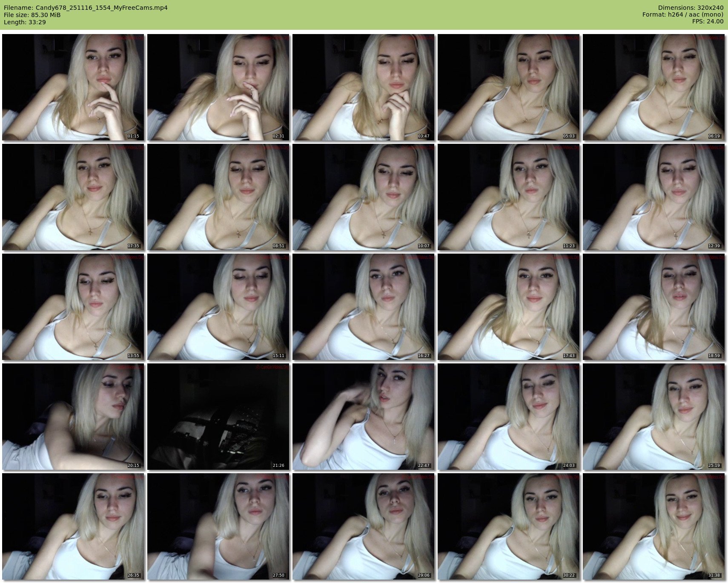Click the "Length: 33:29" text
This screenshot has height=583, width=728.
(25, 22)
